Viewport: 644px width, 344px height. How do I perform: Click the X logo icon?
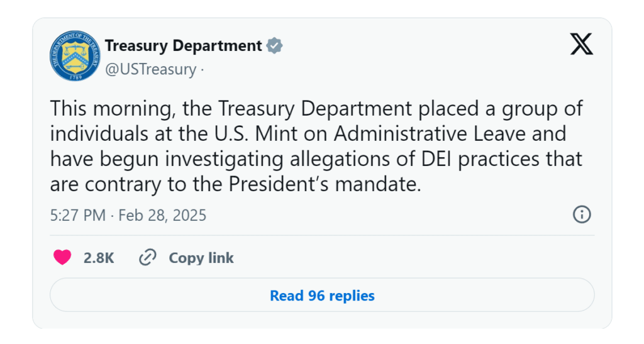[x=581, y=44]
